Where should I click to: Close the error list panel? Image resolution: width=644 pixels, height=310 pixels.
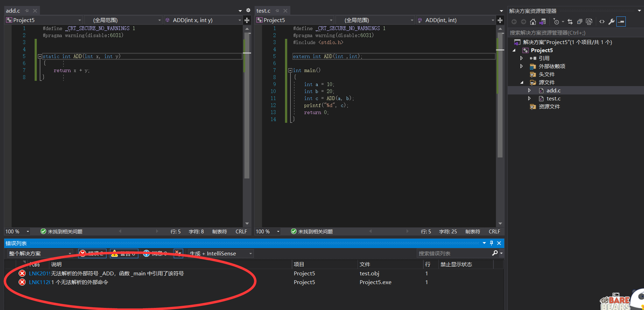pyautogui.click(x=499, y=243)
